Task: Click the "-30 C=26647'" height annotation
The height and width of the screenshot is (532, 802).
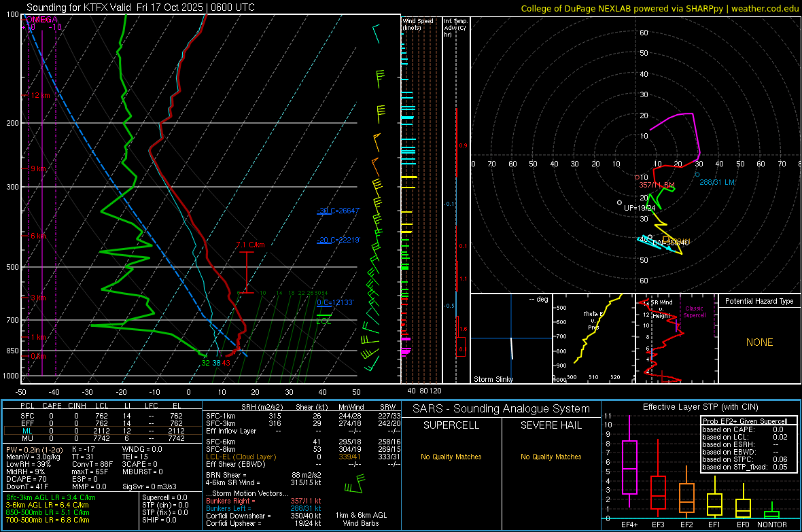Action: coord(338,210)
